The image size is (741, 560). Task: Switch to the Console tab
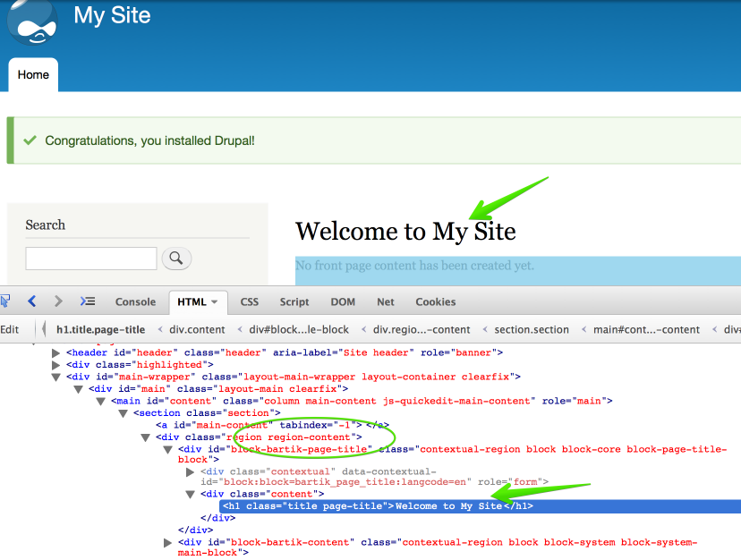click(x=135, y=301)
